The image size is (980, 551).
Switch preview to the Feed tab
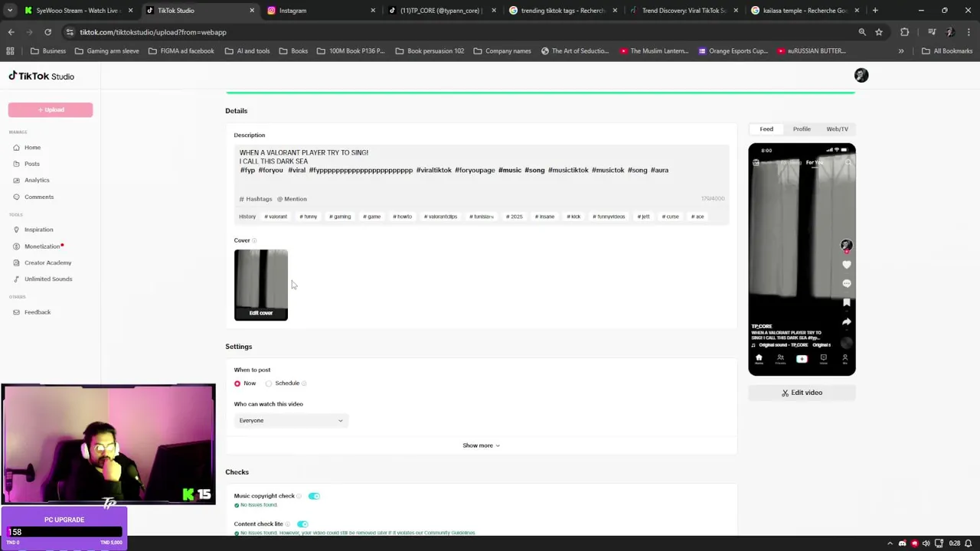(x=766, y=129)
